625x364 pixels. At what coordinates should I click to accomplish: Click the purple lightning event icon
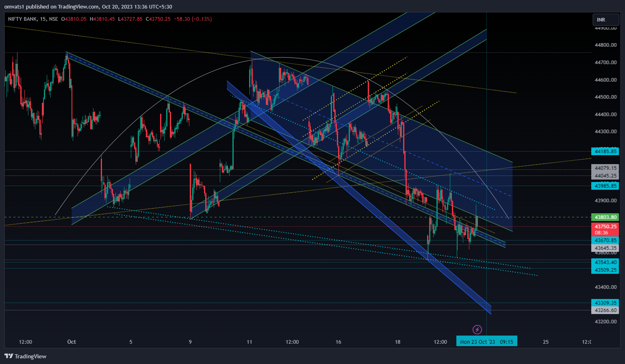click(x=477, y=329)
